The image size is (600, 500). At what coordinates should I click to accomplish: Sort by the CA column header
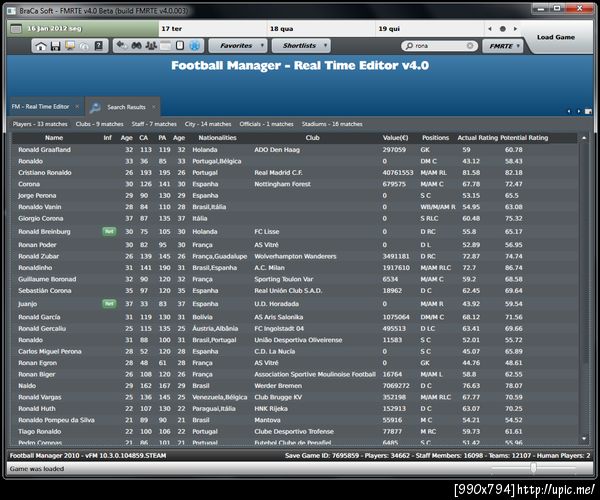(x=143, y=138)
